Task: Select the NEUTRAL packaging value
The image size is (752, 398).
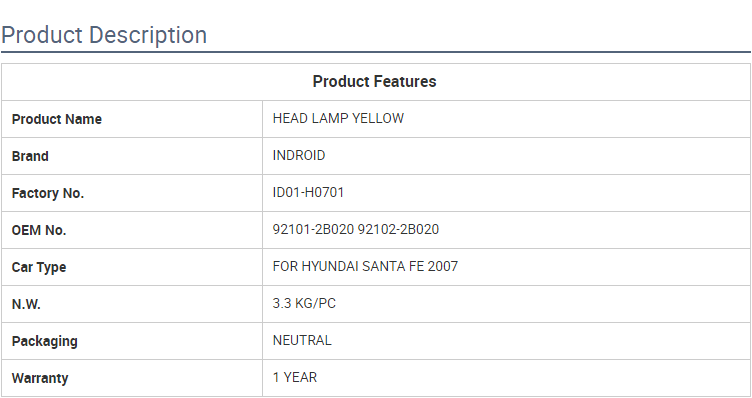Action: (302, 340)
